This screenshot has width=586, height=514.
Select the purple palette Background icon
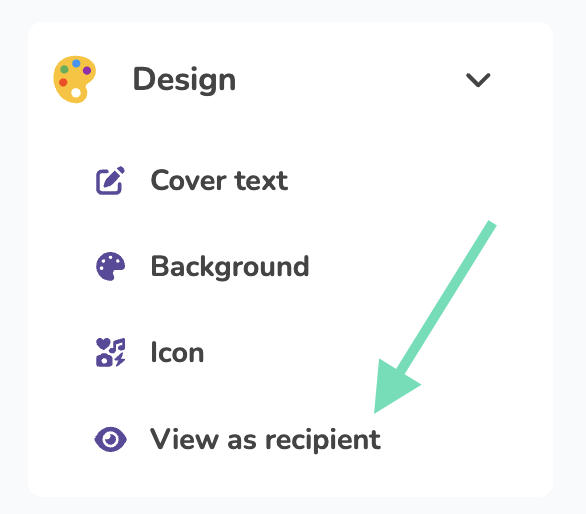(x=110, y=267)
